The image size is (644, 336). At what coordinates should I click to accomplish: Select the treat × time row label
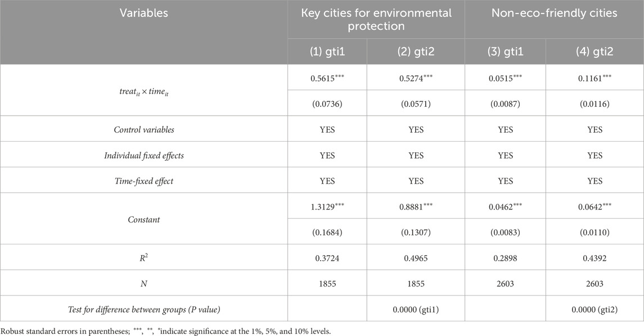[143, 90]
